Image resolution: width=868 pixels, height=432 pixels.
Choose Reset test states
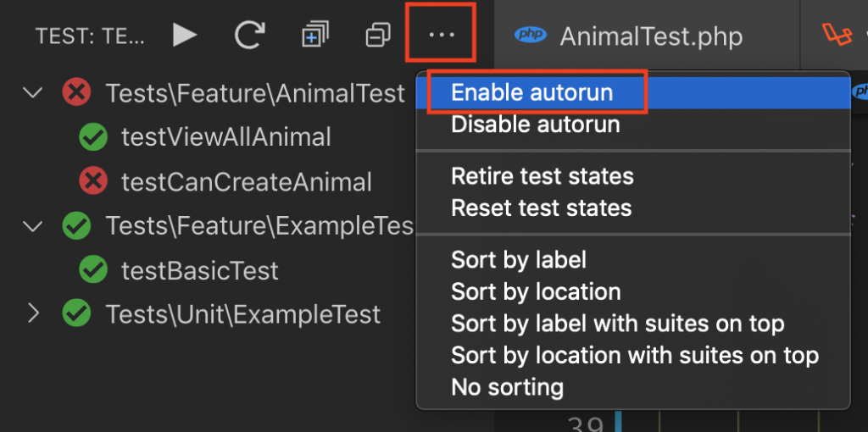point(541,208)
